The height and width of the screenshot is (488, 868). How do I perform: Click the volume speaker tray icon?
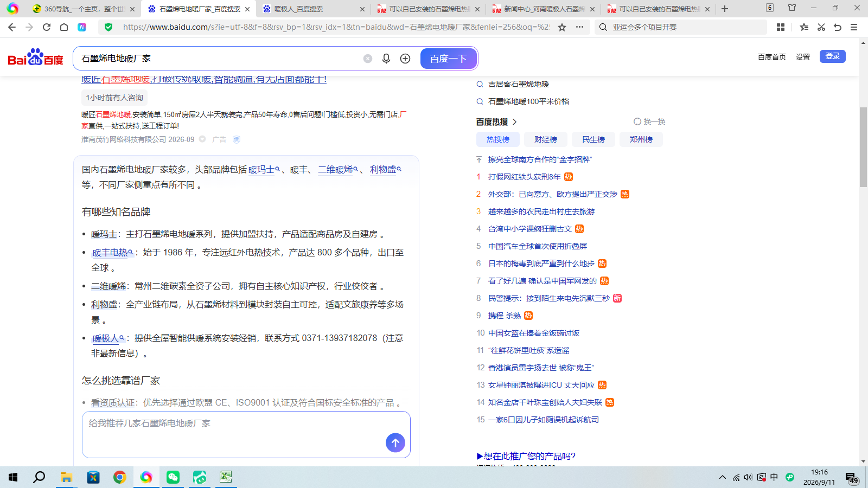pyautogui.click(x=748, y=477)
